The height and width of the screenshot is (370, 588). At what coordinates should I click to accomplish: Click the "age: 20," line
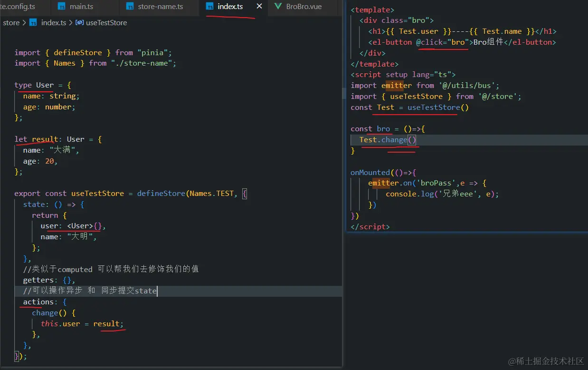[40, 161]
